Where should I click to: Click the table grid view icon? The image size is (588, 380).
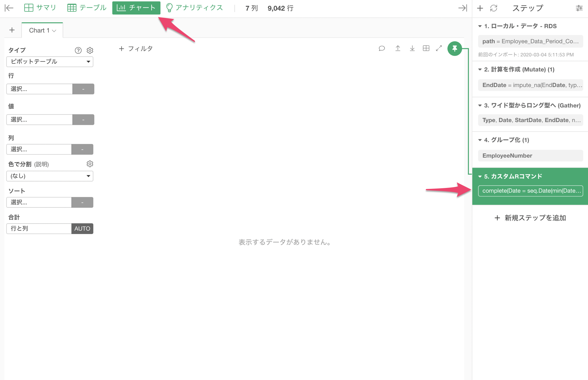coord(426,48)
